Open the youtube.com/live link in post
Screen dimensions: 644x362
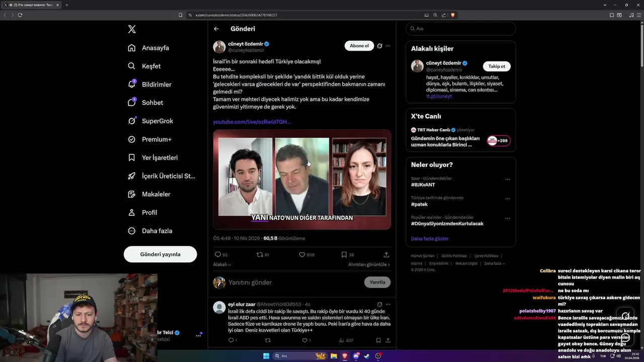(252, 122)
